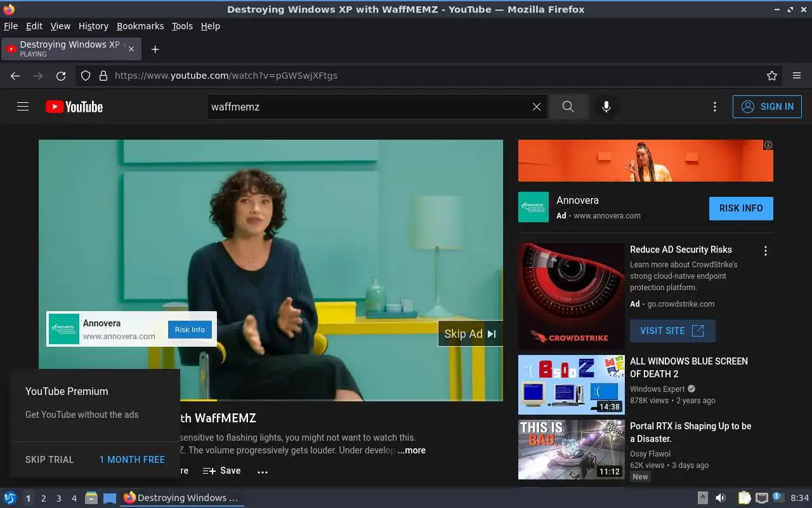The width and height of the screenshot is (812, 508).
Task: Expand description with ...more
Action: 412,450
